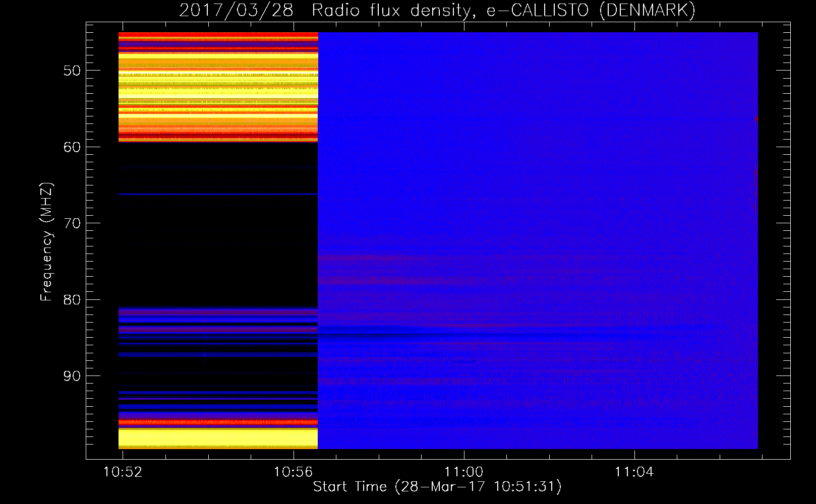Click the 80 MHz frequency tick label
The width and height of the screenshot is (816, 504).
pyautogui.click(x=72, y=300)
